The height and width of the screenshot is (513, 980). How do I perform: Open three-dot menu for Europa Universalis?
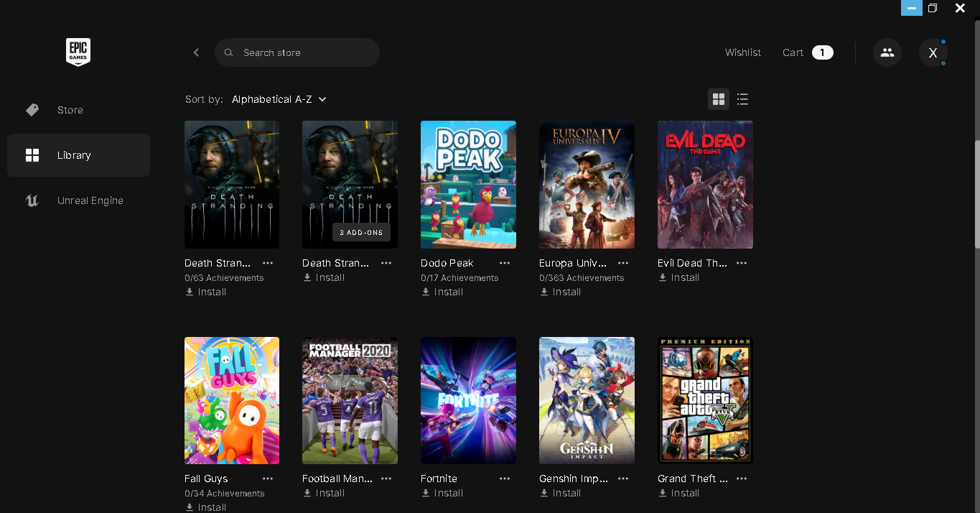pyautogui.click(x=623, y=263)
